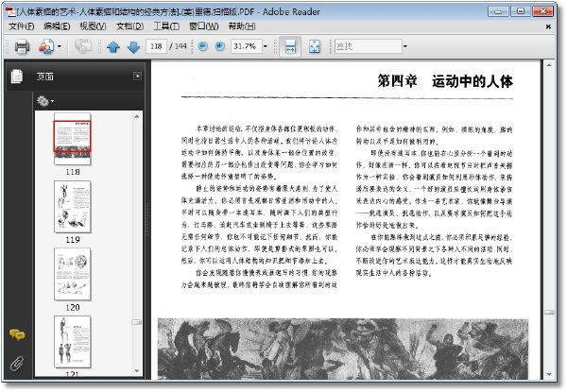Zoom in with the plus button
This screenshot has height=392, width=567.
pos(220,46)
